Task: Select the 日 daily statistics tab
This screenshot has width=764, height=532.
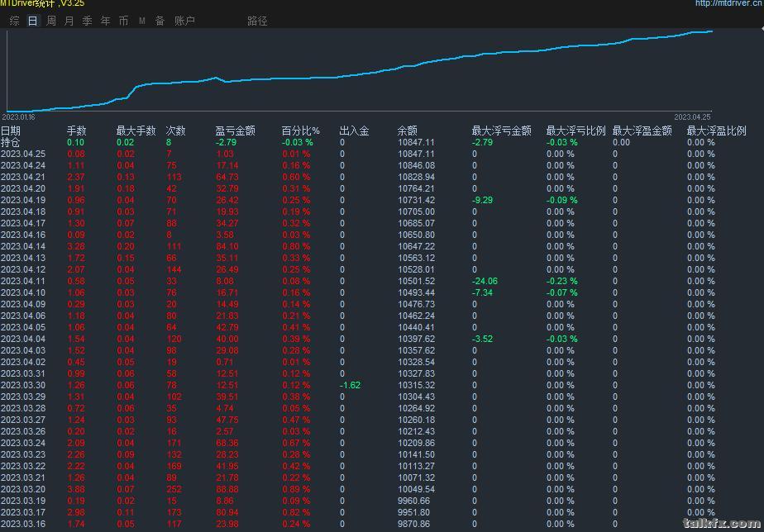Action: [32, 21]
